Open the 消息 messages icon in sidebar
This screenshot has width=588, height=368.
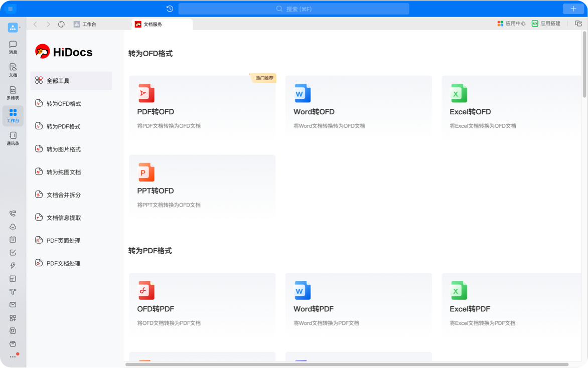point(13,47)
